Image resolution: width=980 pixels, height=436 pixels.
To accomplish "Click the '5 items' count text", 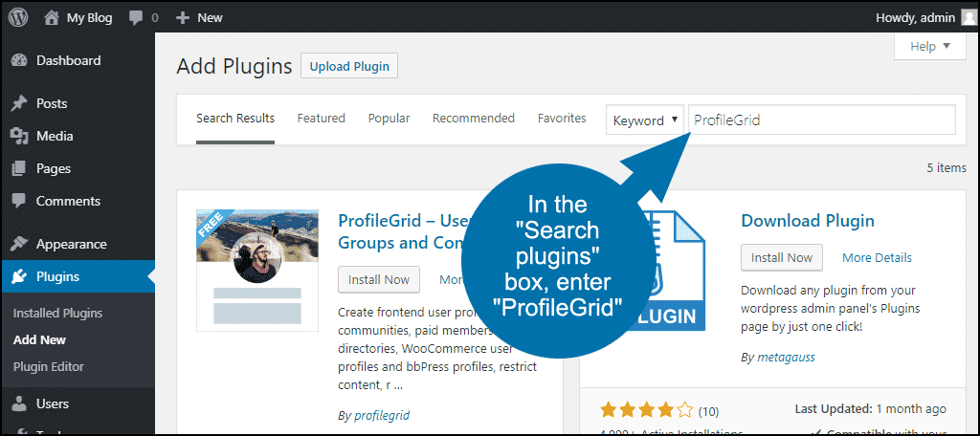I will tap(947, 168).
